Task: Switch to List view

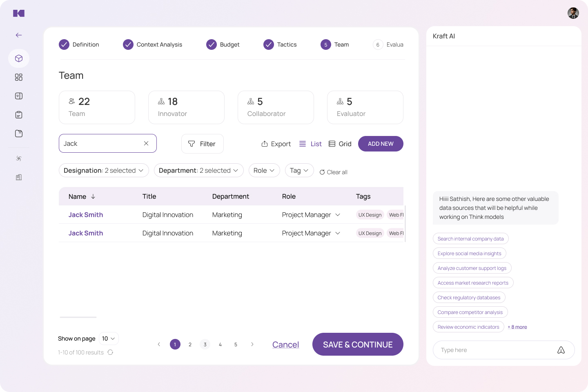Action: pos(310,144)
